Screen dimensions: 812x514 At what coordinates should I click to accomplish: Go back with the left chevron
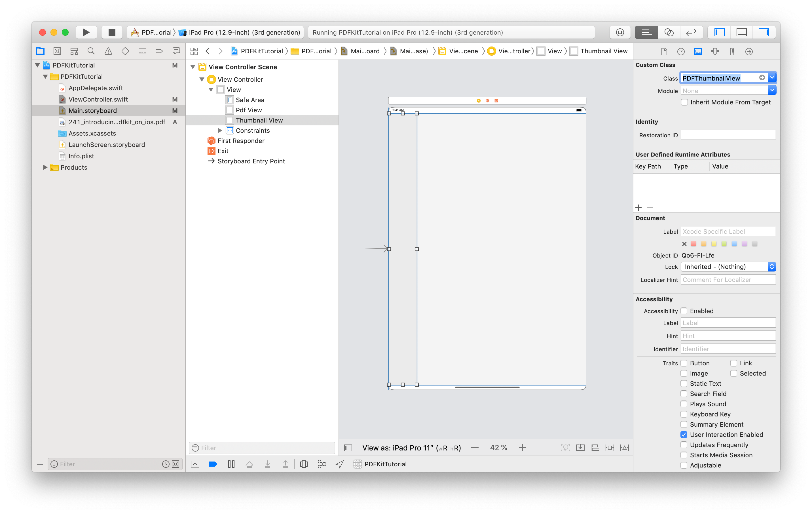(208, 51)
